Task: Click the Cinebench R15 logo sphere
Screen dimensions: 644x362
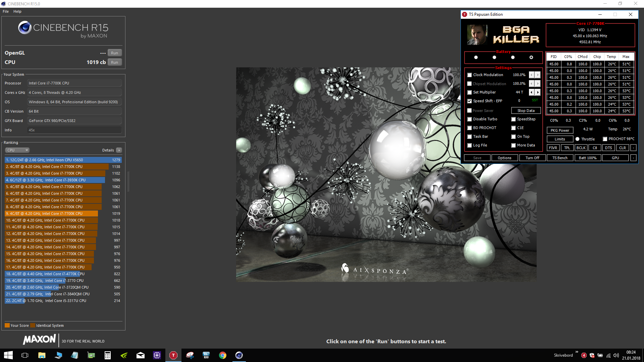Action: point(25,28)
